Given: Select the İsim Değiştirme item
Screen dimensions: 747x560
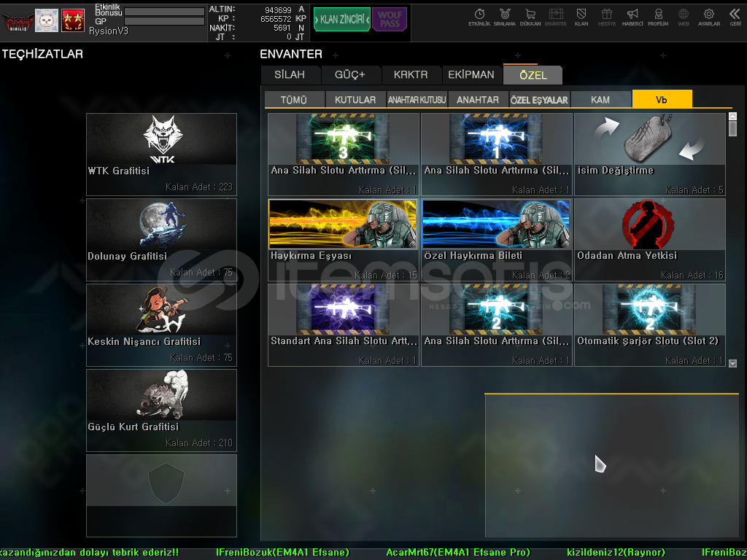Looking at the screenshot, I should coord(650,154).
